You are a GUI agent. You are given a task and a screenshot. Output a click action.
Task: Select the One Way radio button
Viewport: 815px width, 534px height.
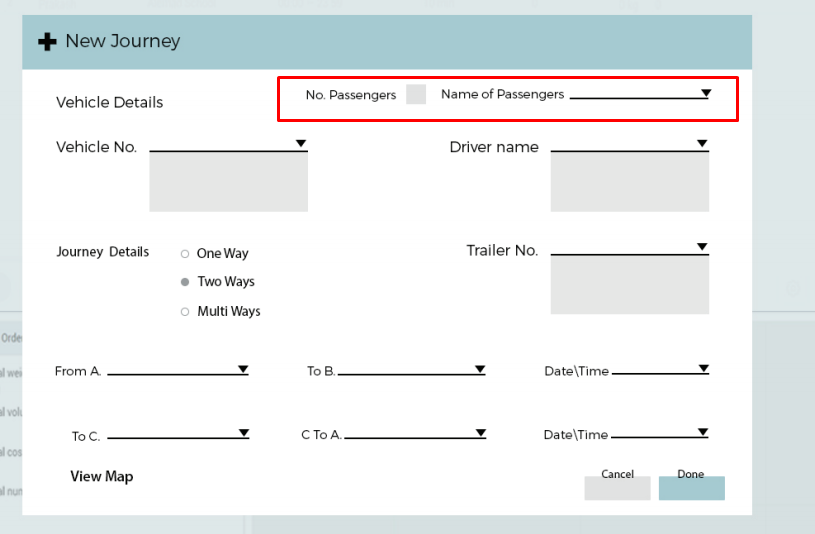pos(185,254)
